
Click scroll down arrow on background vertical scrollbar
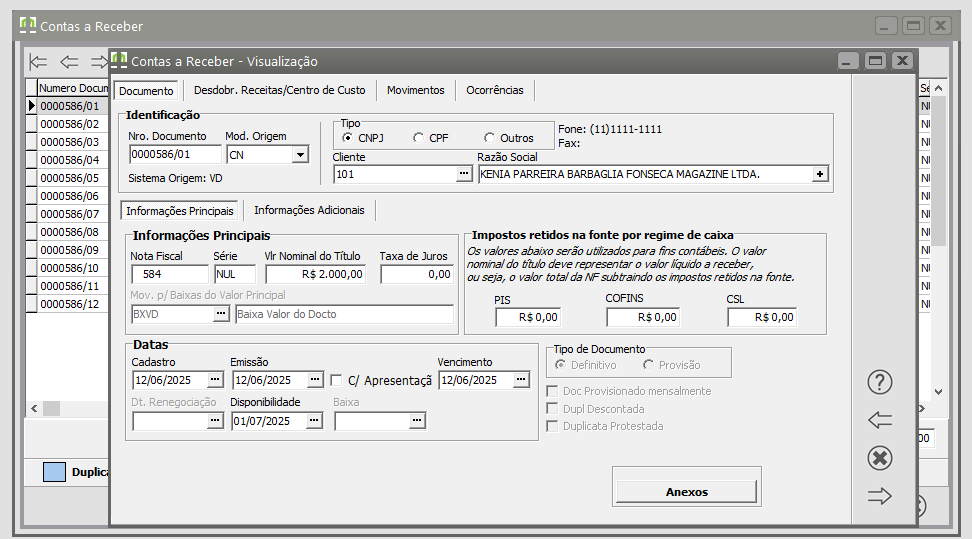[x=939, y=392]
